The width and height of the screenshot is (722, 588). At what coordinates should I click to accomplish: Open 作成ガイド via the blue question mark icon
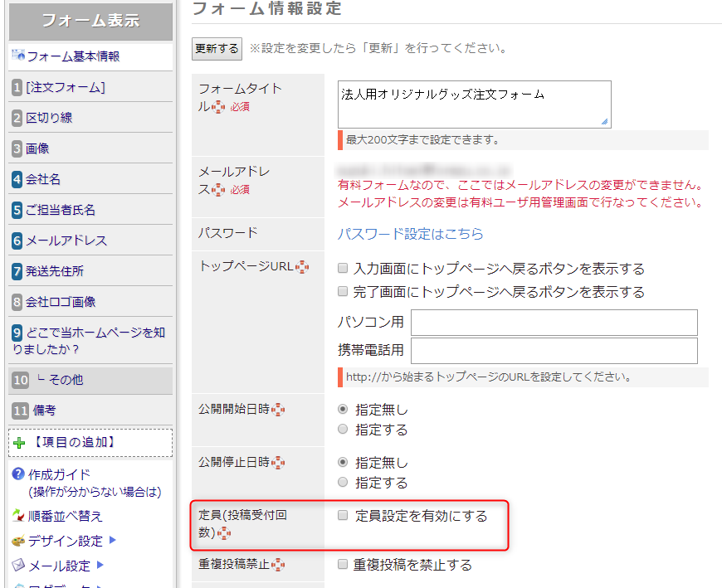(x=18, y=473)
